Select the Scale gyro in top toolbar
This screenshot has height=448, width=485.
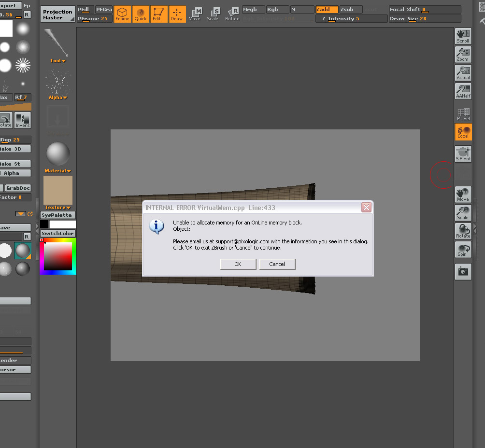pyautogui.click(x=213, y=14)
